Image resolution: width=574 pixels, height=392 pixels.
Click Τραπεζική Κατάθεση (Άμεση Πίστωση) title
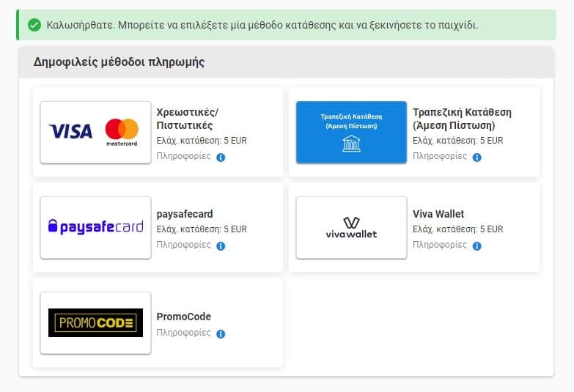pos(462,119)
